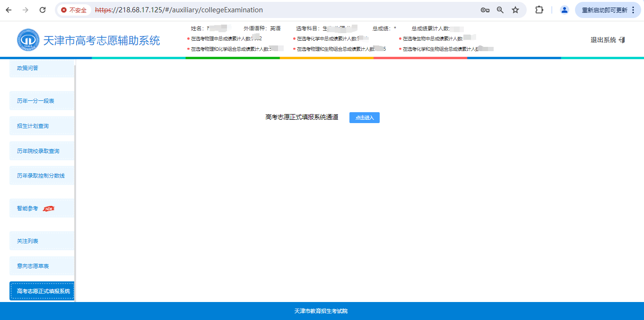The image size is (644, 320).
Task: Go back to the previous page
Action: [9, 10]
